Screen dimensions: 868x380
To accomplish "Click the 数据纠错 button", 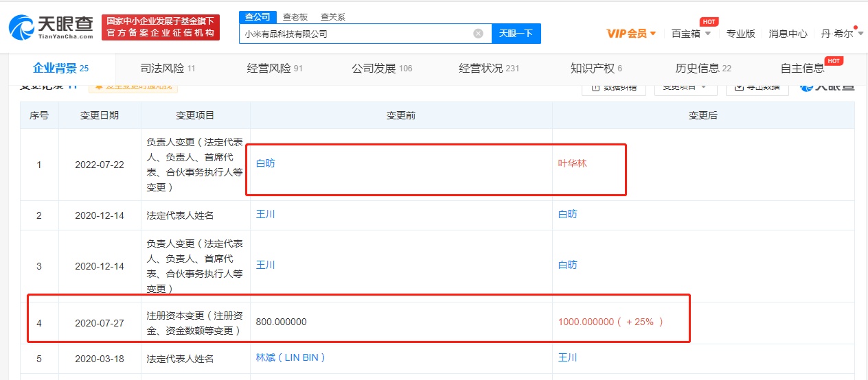I will (614, 88).
